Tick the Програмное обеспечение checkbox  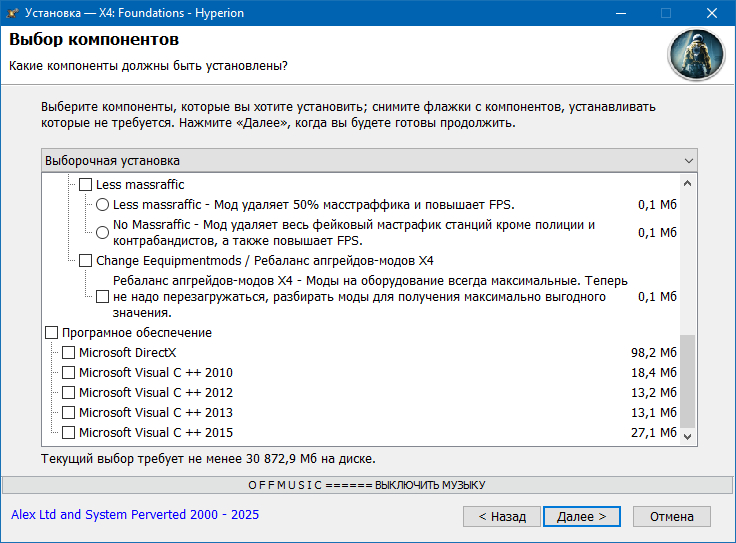[51, 332]
